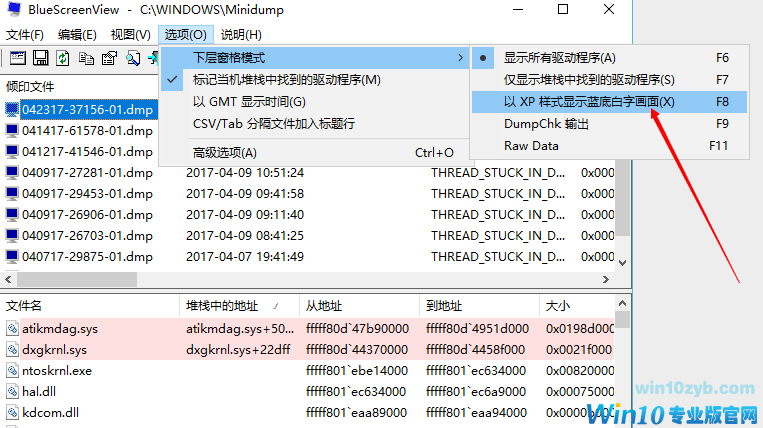
Task: Click the icon beside 040917-27281-01.dmp
Action: (x=12, y=172)
